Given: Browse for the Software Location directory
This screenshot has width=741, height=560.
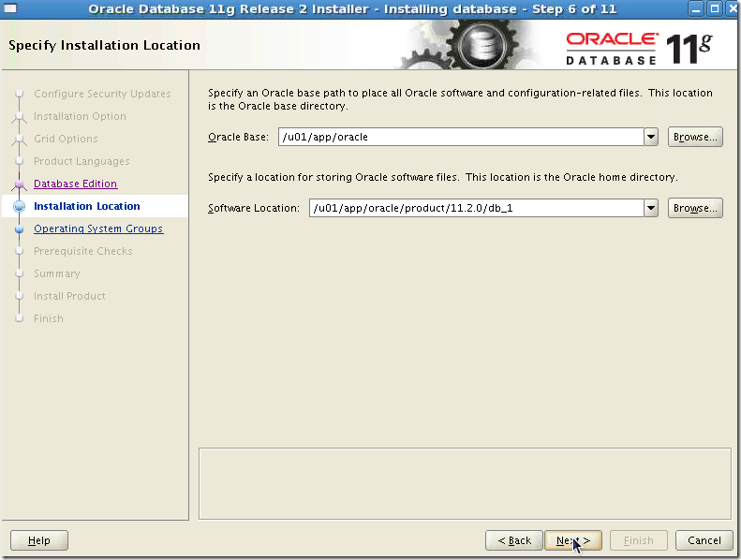Looking at the screenshot, I should pyautogui.click(x=695, y=208).
